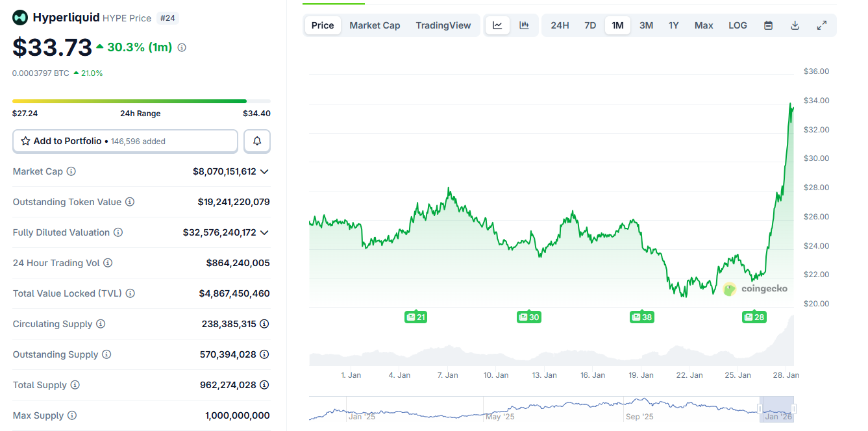This screenshot has width=868, height=431.
Task: Click the #24 rank badge link
Action: pos(167,18)
